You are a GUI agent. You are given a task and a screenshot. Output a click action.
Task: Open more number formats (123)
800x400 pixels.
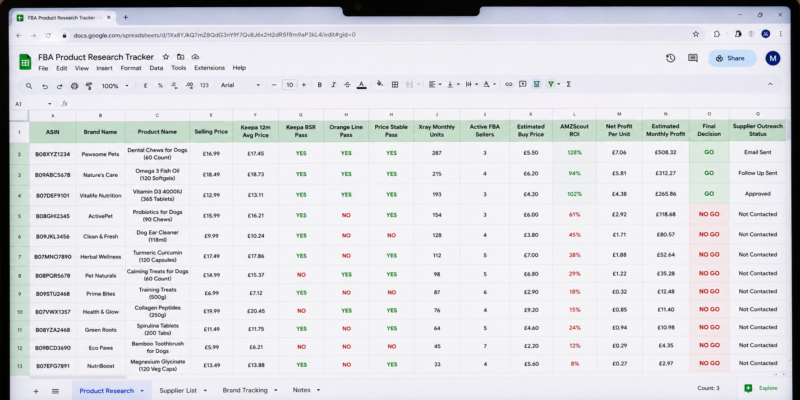click(205, 86)
